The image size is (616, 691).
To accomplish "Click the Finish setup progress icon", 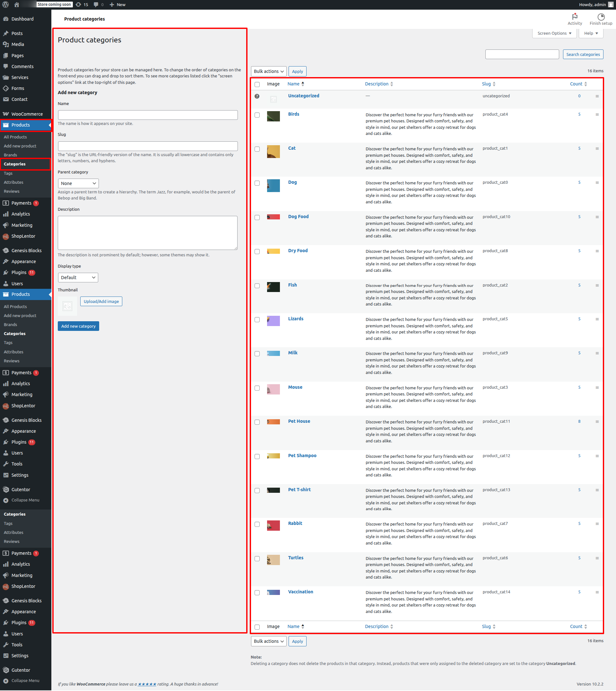I will (600, 17).
